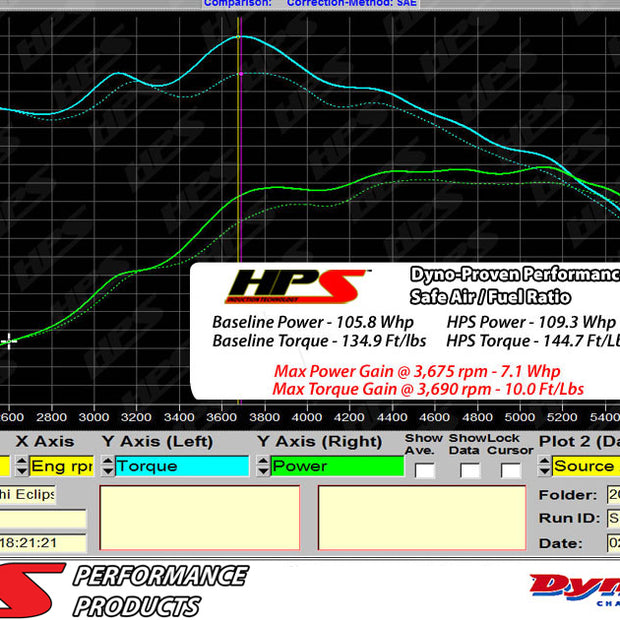Click the magenta marker on the dotted torque curve
Screen dimensions: 620x620
pos(241,74)
